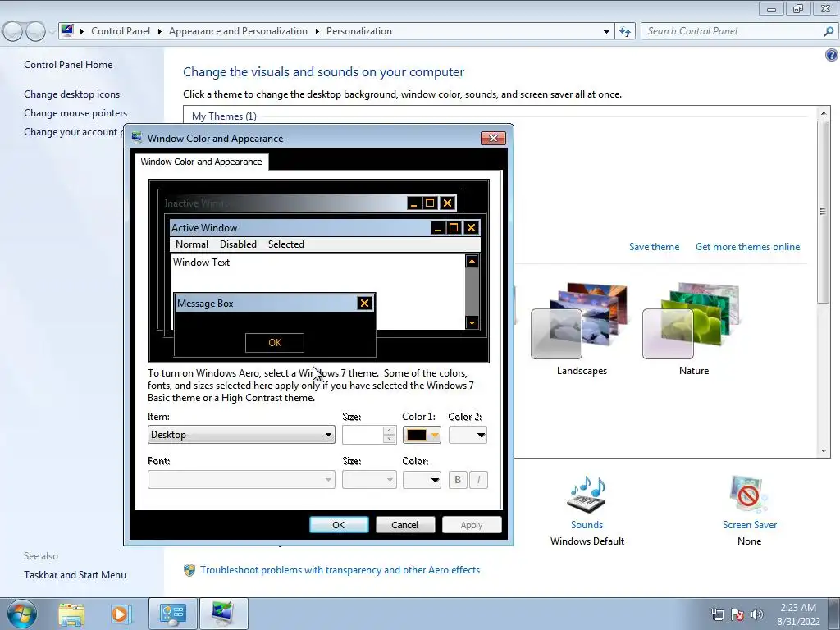The image size is (840, 630).
Task: Click Disabled menu in preview window
Action: tap(238, 244)
